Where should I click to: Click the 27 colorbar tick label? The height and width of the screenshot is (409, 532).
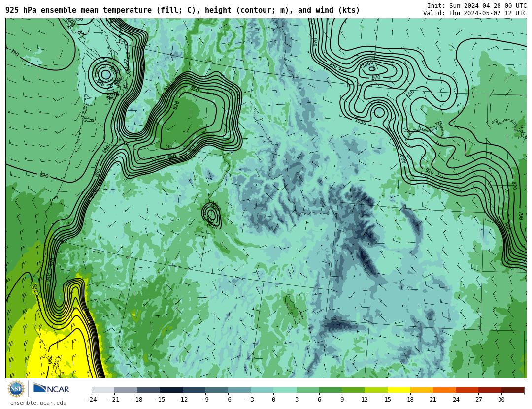[x=478, y=400]
